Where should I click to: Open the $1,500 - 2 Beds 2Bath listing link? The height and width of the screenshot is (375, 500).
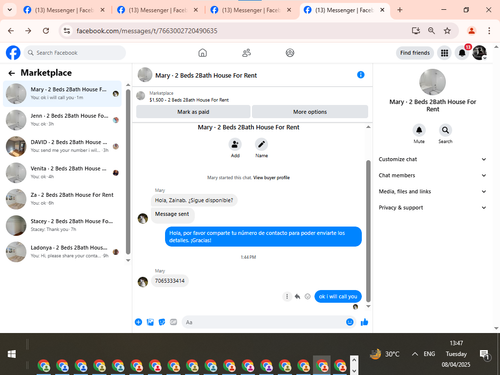189,100
